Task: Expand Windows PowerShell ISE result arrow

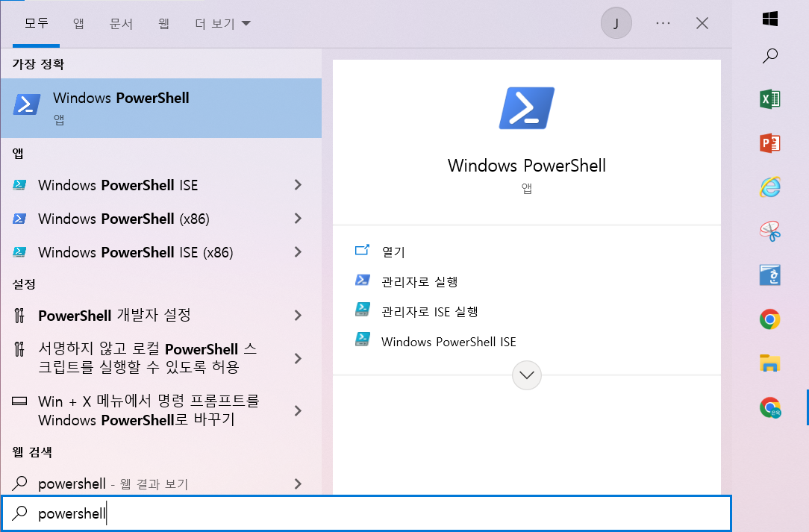Action: click(298, 185)
